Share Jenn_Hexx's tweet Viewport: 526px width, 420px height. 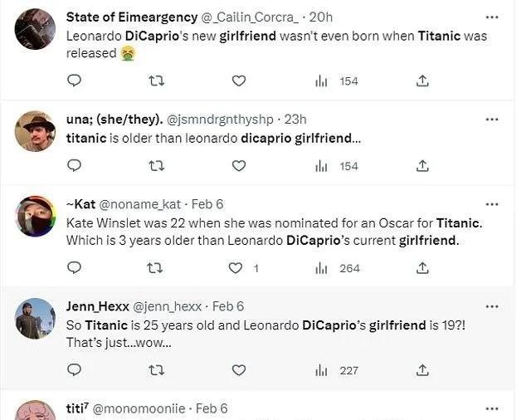click(422, 370)
